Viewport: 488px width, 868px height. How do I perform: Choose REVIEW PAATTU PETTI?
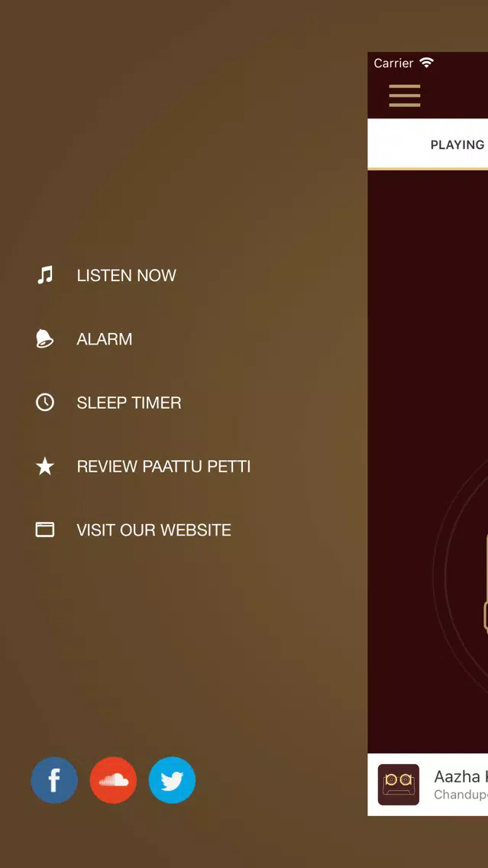coord(163,466)
